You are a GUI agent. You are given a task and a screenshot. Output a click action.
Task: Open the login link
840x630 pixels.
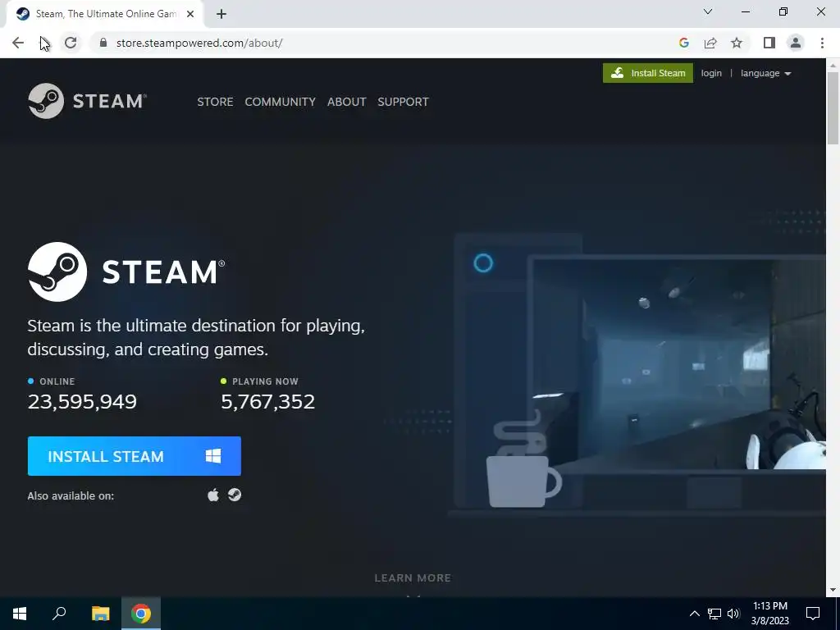[711, 73]
